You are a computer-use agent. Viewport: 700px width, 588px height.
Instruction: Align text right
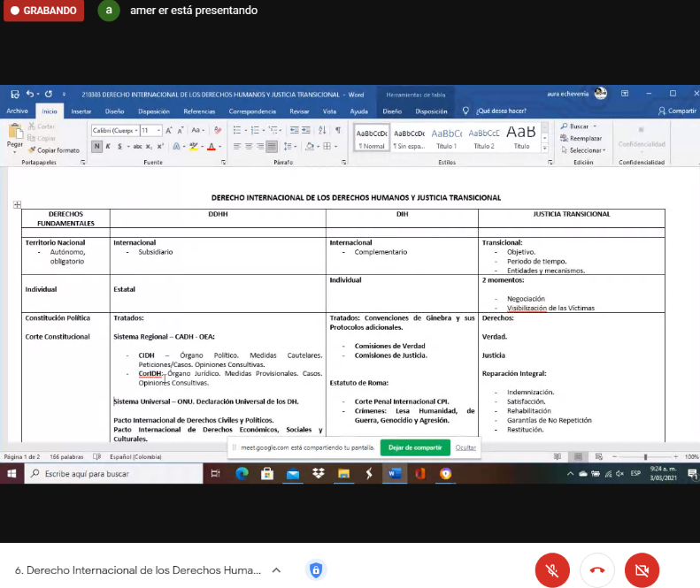tap(260, 146)
